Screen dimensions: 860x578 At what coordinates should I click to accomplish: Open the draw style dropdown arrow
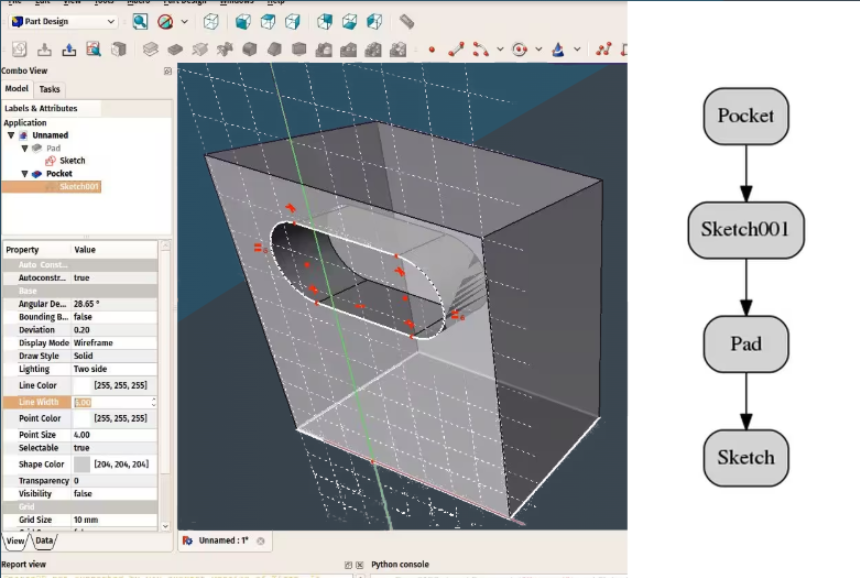tap(185, 21)
